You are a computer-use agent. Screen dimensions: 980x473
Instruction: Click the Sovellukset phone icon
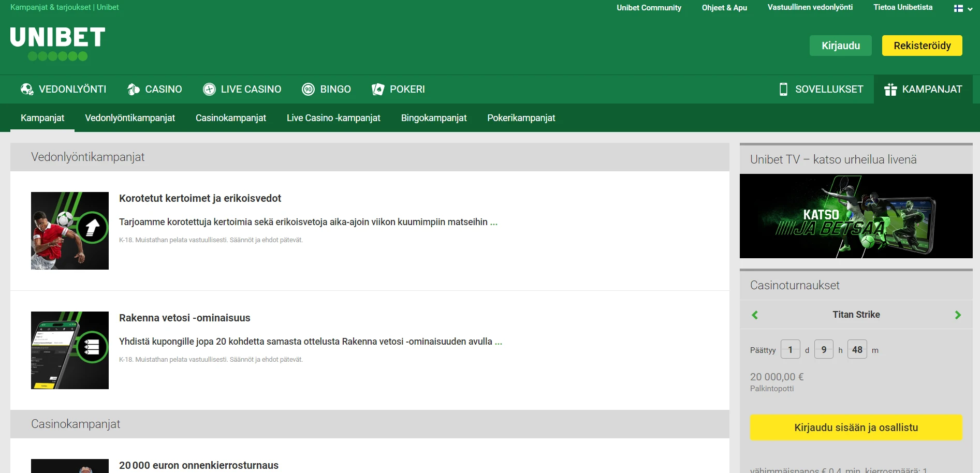(x=783, y=89)
